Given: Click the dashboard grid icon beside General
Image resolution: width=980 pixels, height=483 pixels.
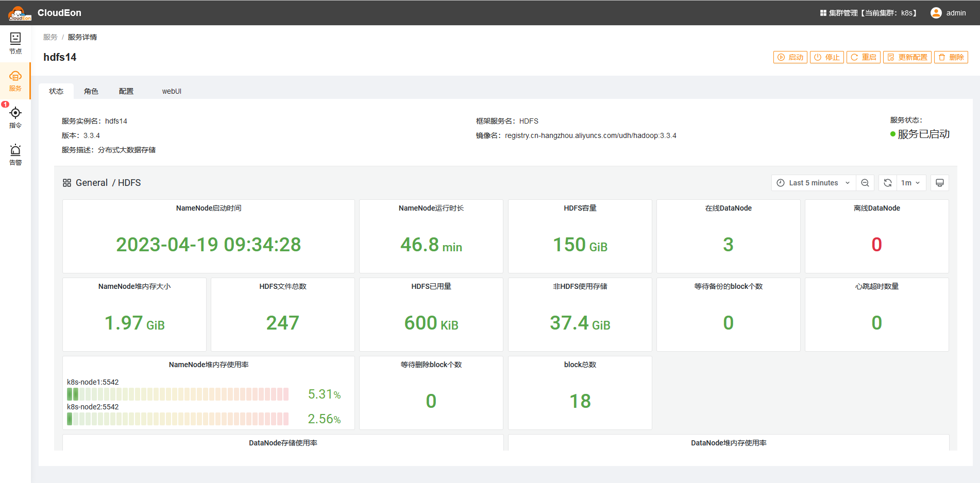Looking at the screenshot, I should tap(67, 183).
